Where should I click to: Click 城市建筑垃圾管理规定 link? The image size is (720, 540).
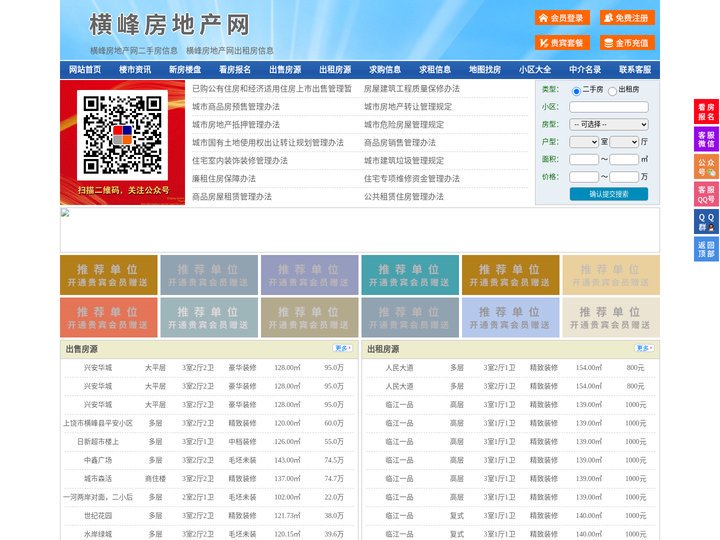pyautogui.click(x=404, y=161)
